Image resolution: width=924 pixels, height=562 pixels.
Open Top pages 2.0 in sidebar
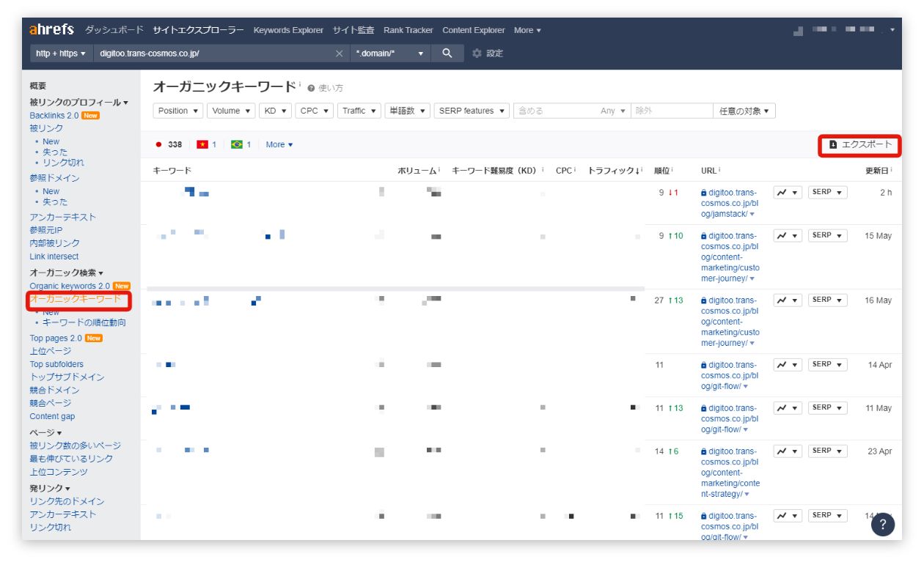(x=56, y=338)
